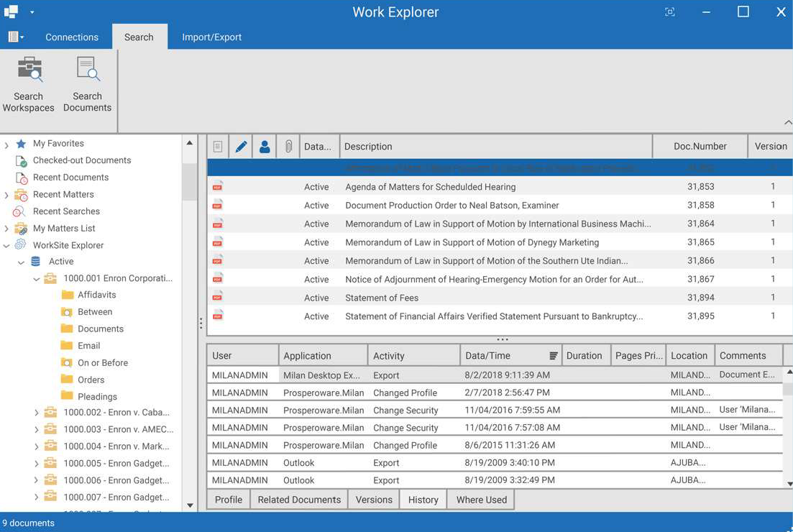The height and width of the screenshot is (532, 793).
Task: Click the document type column header icon
Action: tap(218, 147)
